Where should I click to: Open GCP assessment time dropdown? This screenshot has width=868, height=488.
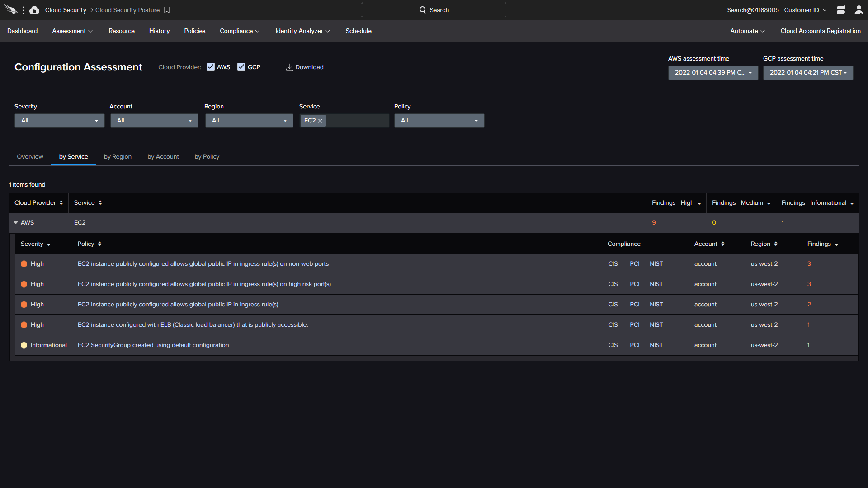(x=808, y=73)
